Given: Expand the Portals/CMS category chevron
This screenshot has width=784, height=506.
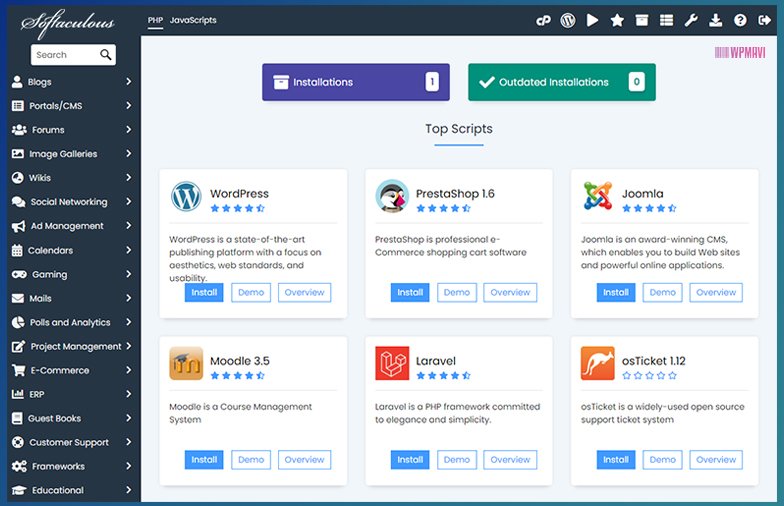Looking at the screenshot, I should tap(128, 106).
